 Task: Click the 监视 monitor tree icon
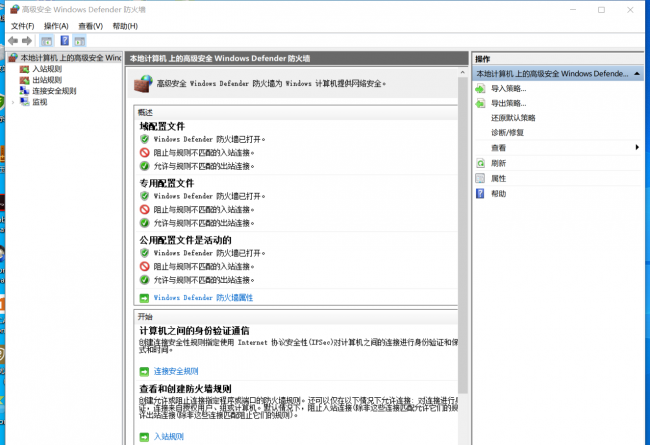click(x=24, y=102)
